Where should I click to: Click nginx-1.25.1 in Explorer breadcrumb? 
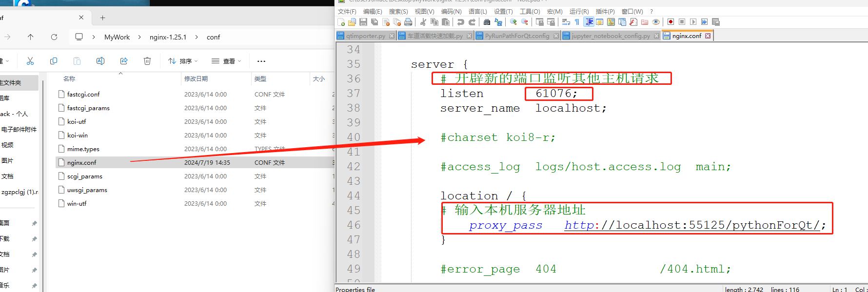click(168, 37)
